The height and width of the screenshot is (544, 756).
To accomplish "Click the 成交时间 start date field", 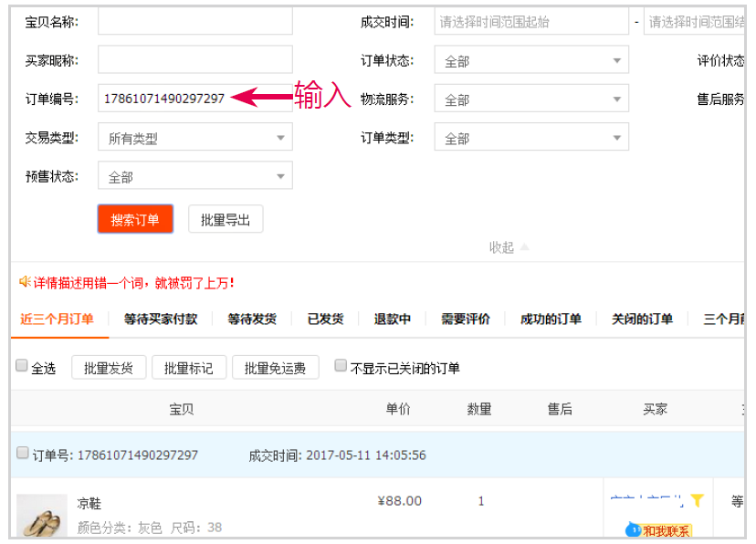I will (x=531, y=21).
